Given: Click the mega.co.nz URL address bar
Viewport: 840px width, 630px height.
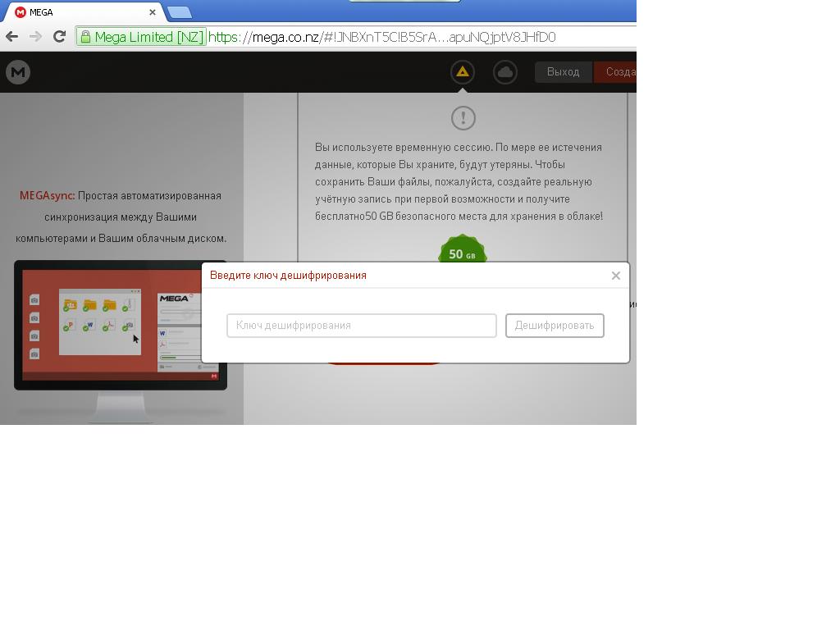Looking at the screenshot, I should click(x=381, y=37).
